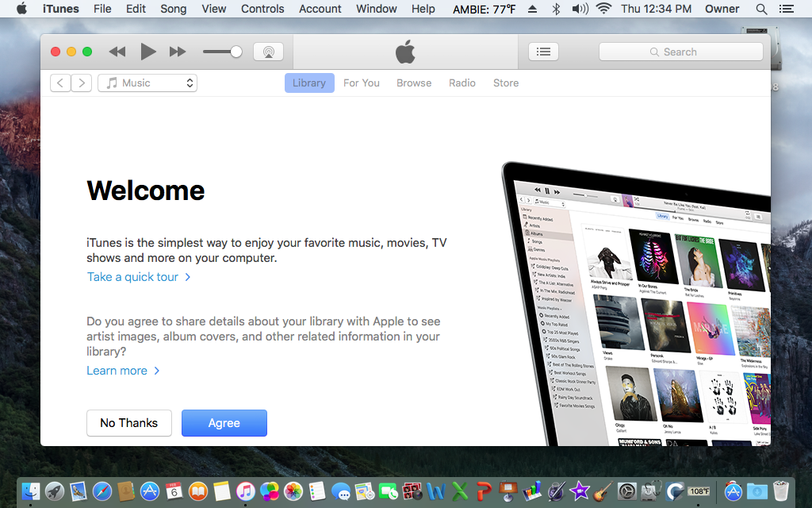This screenshot has width=812, height=508.
Task: Open the Store tab
Action: click(x=506, y=83)
